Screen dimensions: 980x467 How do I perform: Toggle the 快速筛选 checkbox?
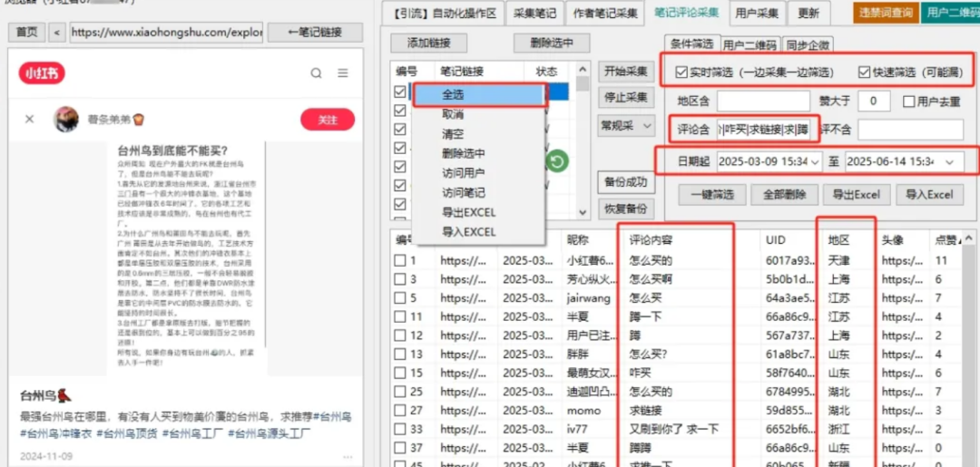coord(865,73)
